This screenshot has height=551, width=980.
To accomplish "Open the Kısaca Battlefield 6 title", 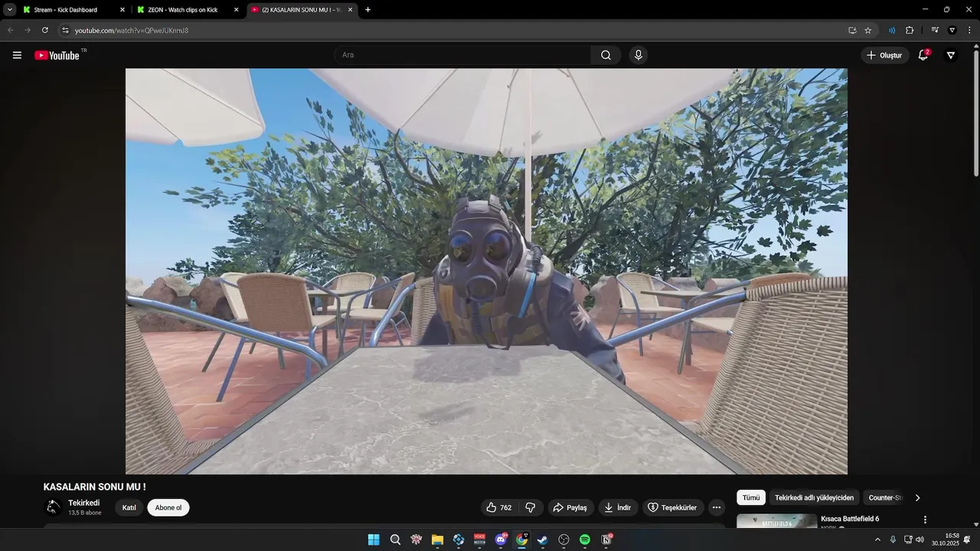I will (850, 519).
